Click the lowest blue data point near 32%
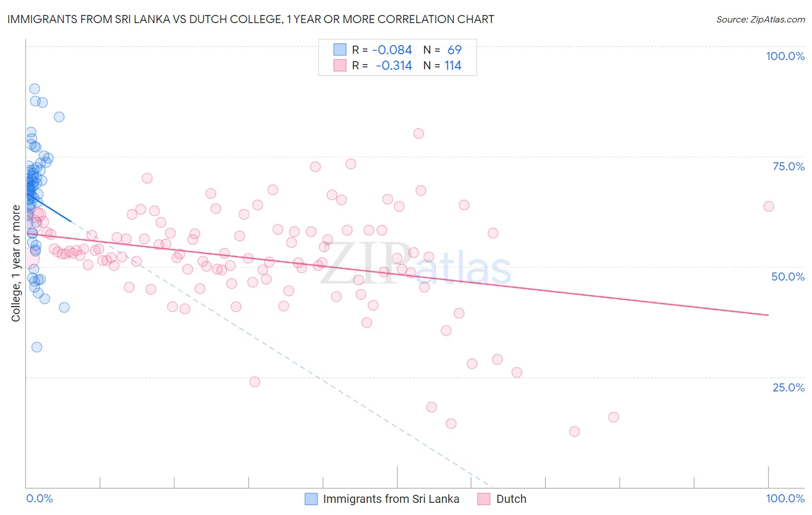The height and width of the screenshot is (515, 812). (36, 347)
